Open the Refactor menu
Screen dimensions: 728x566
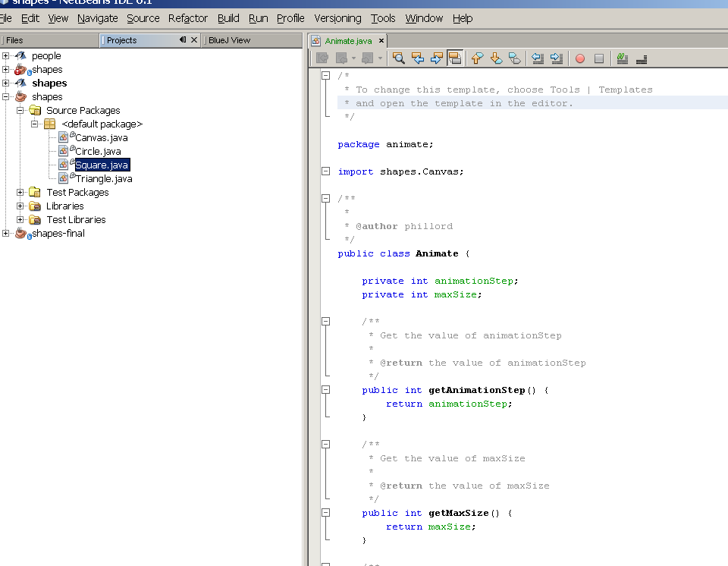pyautogui.click(x=187, y=18)
